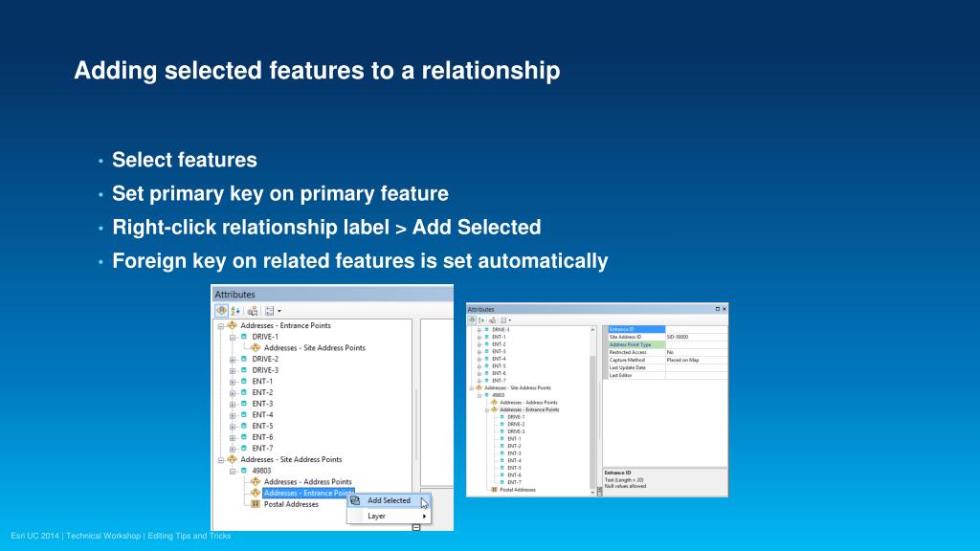Select ENT-4 in larger Attributes window

point(262,415)
